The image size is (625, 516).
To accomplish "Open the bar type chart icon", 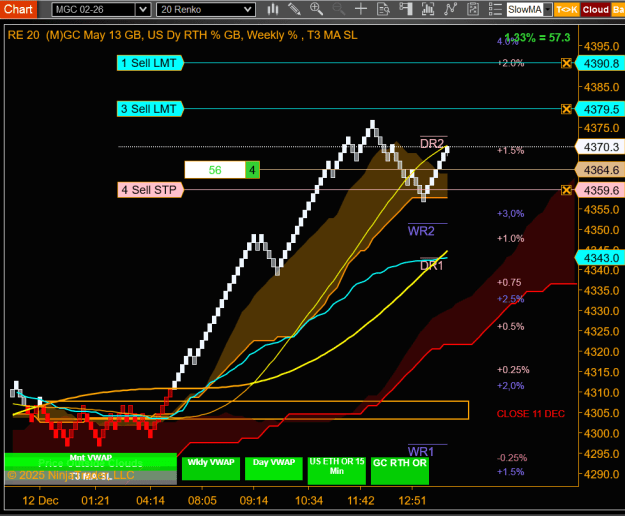I will coord(273,9).
